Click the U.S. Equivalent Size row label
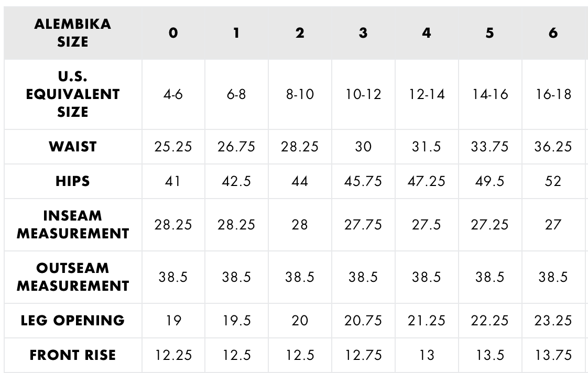The width and height of the screenshot is (588, 373). [x=73, y=95]
